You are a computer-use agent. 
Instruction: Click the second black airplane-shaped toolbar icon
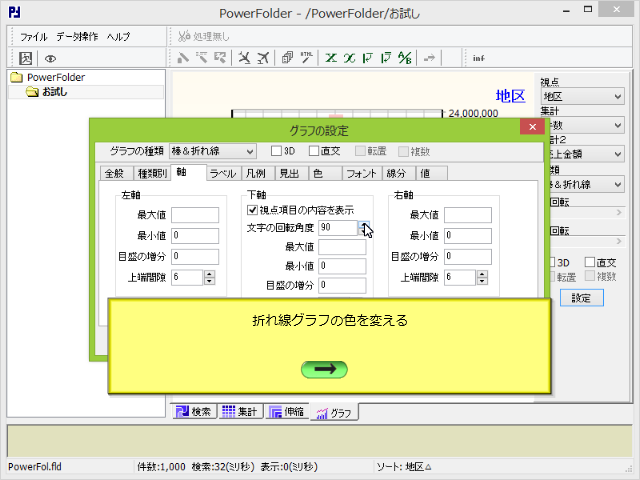pyautogui.click(x=263, y=58)
